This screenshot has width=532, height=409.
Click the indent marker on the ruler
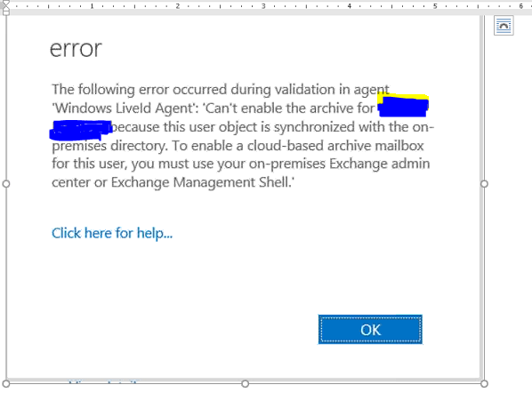5,7
